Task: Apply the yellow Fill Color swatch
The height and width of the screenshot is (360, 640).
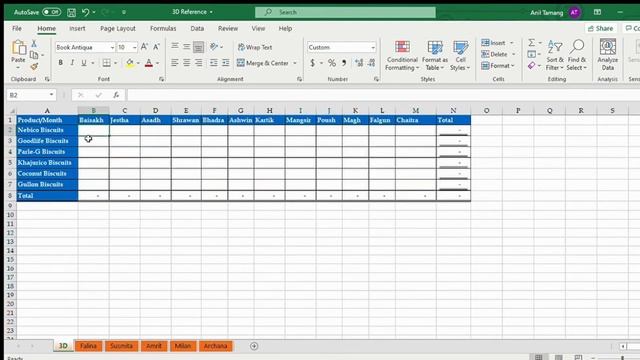Action: coord(130,63)
